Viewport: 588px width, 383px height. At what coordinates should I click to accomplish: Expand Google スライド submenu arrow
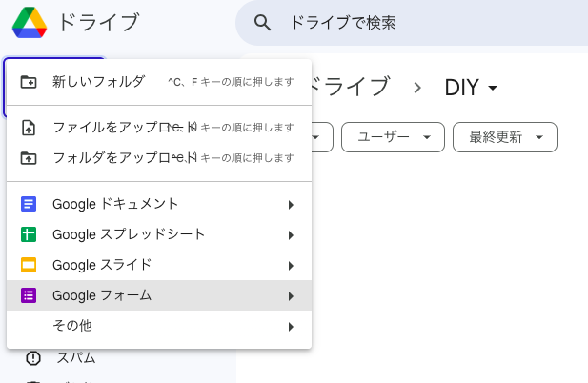coord(291,266)
